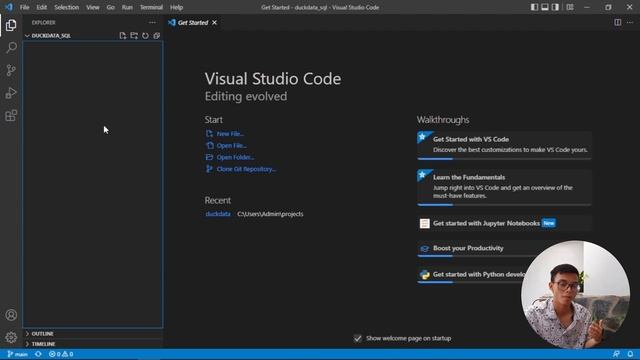Close the Get Started tab
Viewport: 640px width, 360px height.
coord(214,23)
